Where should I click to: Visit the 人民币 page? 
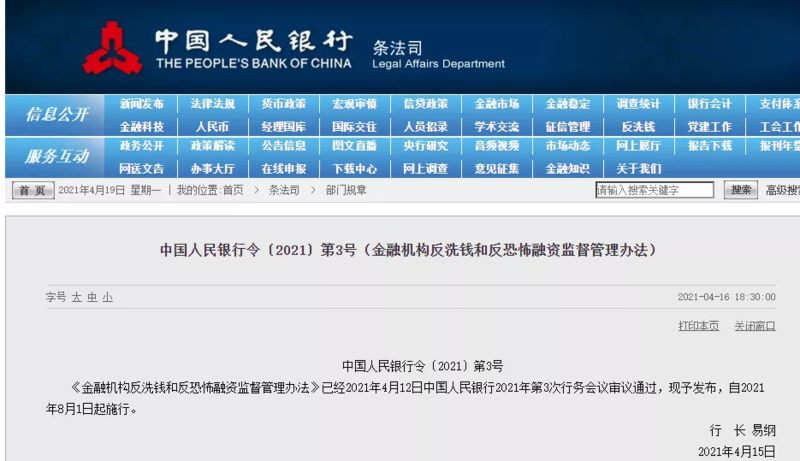[212, 126]
